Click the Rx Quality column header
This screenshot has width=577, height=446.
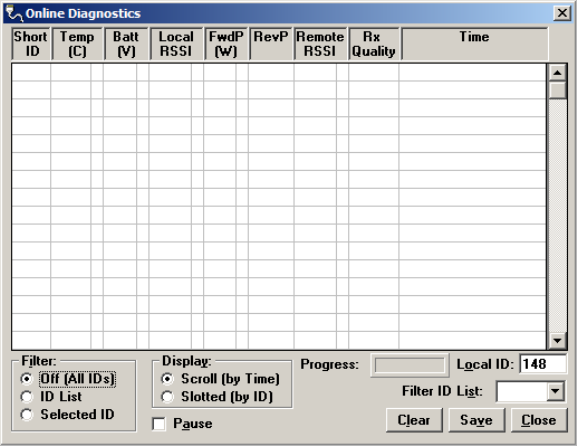[x=374, y=44]
